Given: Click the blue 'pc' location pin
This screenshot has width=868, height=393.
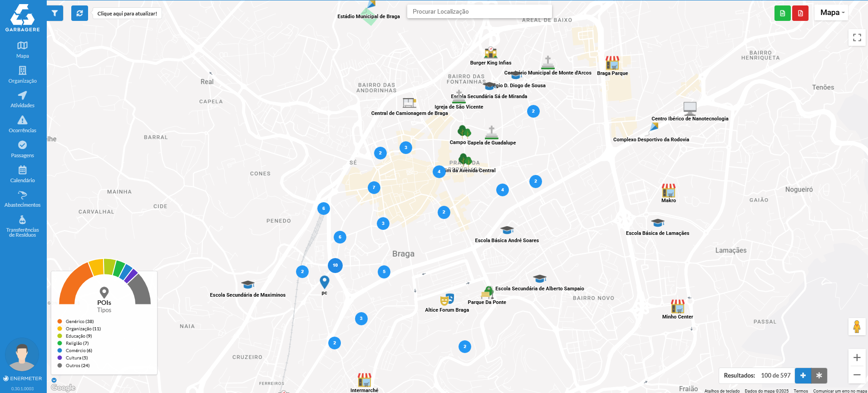Looking at the screenshot, I should [324, 282].
